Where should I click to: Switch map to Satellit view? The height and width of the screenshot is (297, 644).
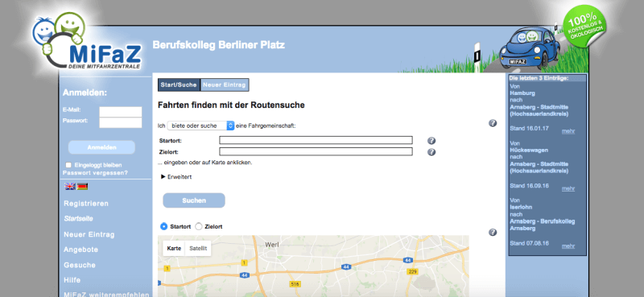[x=198, y=249]
